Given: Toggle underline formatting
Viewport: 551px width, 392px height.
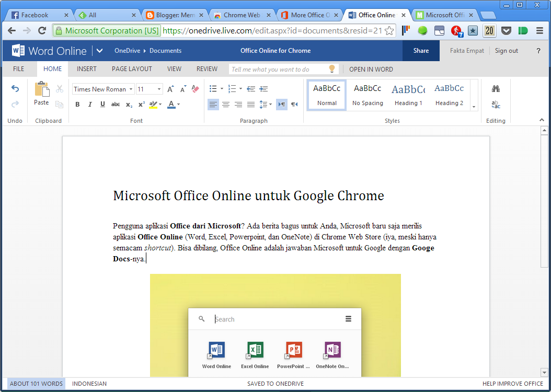Looking at the screenshot, I should point(102,105).
